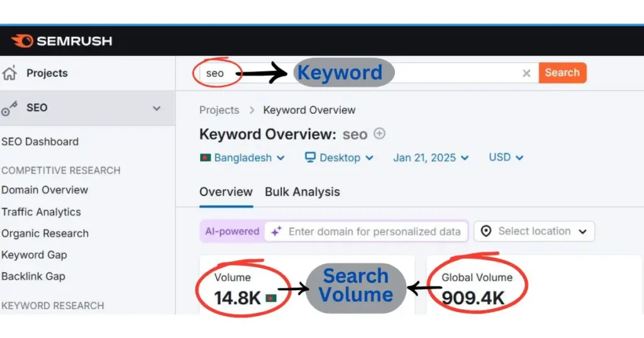The width and height of the screenshot is (644, 338).
Task: Open the Jan 21, 2025 date dropdown
Action: [x=430, y=158]
